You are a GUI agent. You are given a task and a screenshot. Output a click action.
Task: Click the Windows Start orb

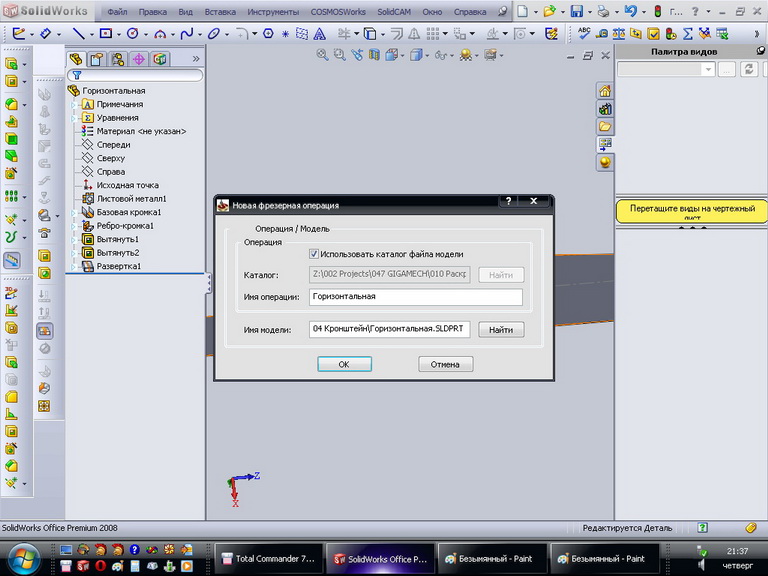tap(24, 559)
